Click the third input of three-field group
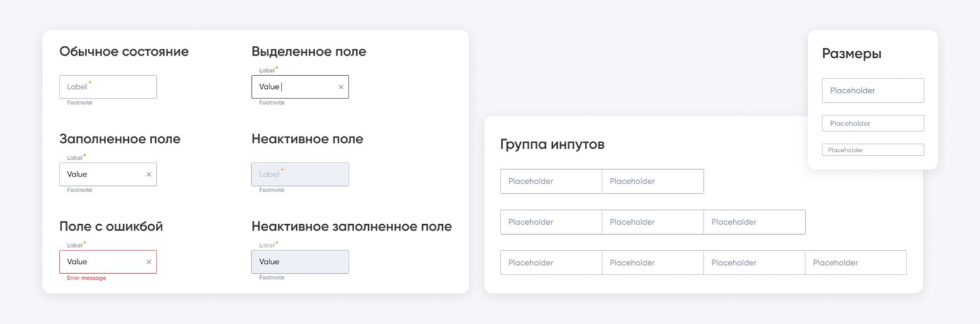This screenshot has height=324, width=980. [754, 222]
